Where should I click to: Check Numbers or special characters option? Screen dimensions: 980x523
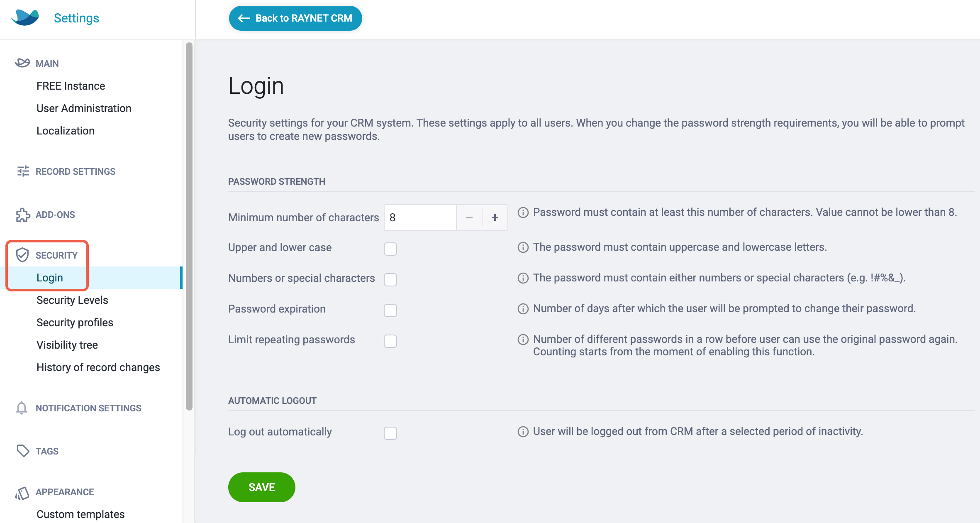[390, 279]
